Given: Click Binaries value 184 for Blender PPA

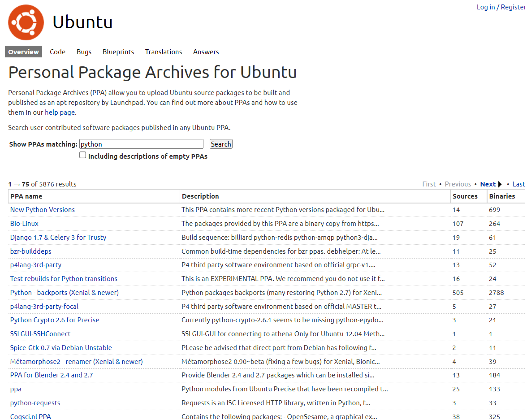Looking at the screenshot, I should [494, 375].
